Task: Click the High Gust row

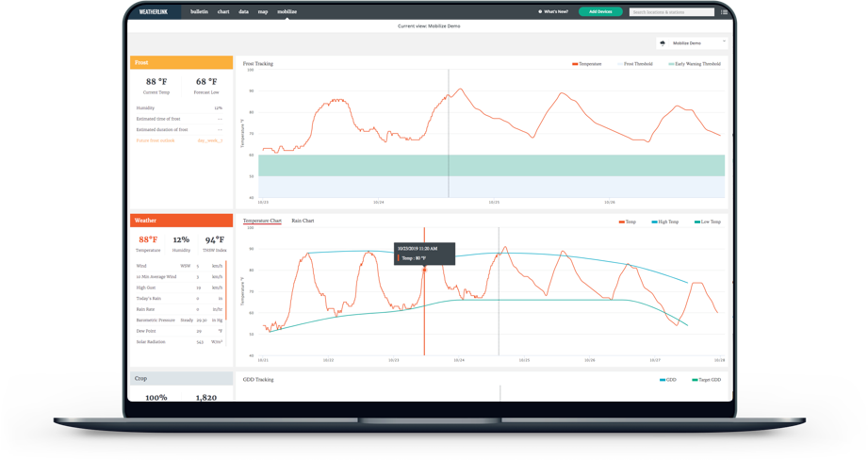Action: click(179, 287)
